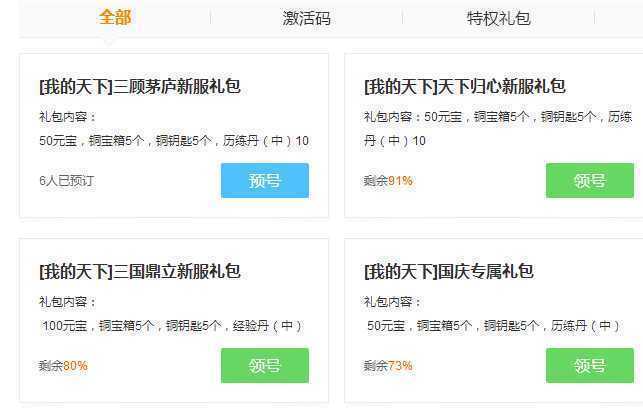Click the content line of 国庆专属礼包
Image resolution: width=643 pixels, height=408 pixels.
tap(493, 326)
